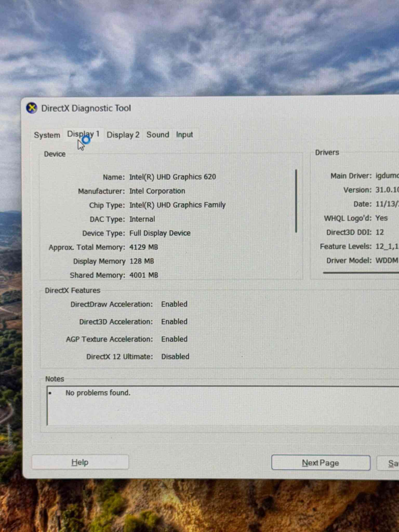Click the DirectX Diagnostic Tool title icon
This screenshot has width=399, height=532.
(32, 108)
